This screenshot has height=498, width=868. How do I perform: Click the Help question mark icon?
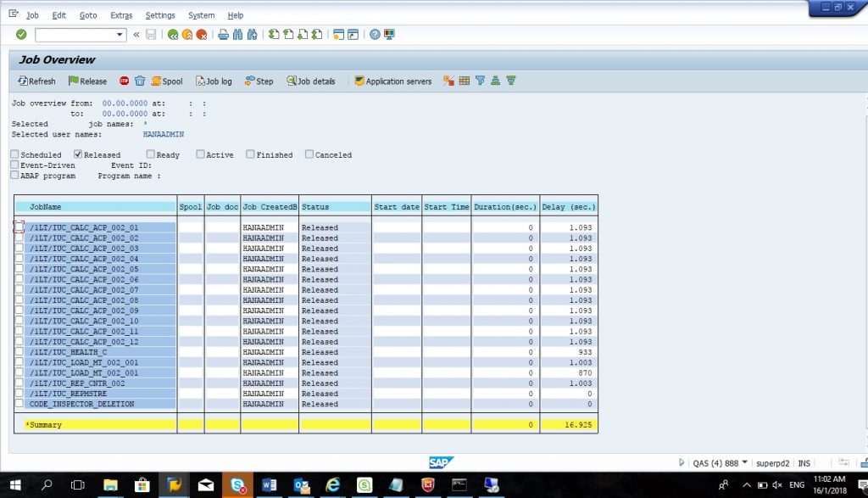(x=375, y=35)
